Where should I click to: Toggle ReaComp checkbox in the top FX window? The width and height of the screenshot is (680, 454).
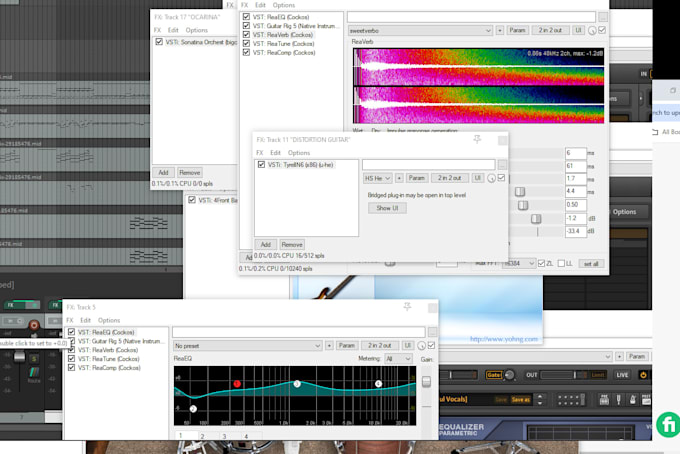pyautogui.click(x=246, y=52)
